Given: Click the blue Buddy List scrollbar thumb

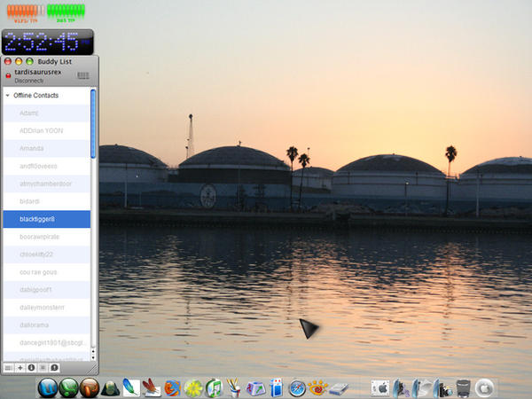Looking at the screenshot, I should pos(93,123).
